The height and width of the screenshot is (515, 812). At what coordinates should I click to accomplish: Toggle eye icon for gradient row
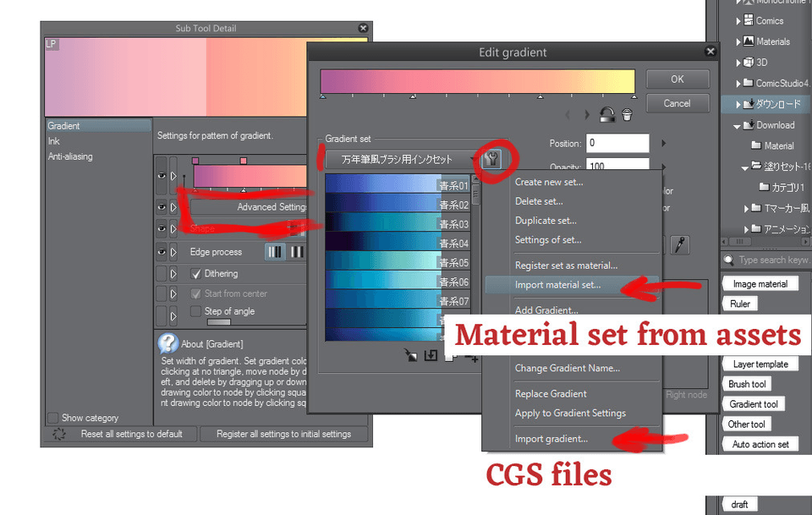click(x=162, y=176)
